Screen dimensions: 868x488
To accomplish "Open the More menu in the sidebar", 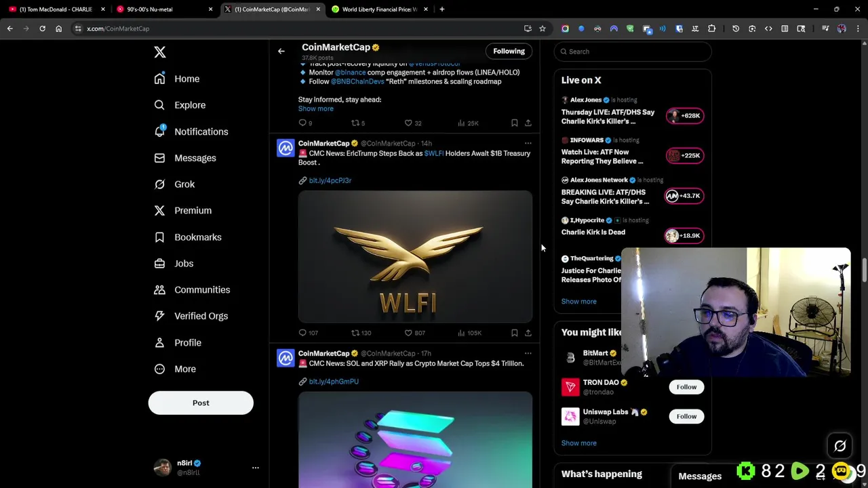I will (x=174, y=369).
